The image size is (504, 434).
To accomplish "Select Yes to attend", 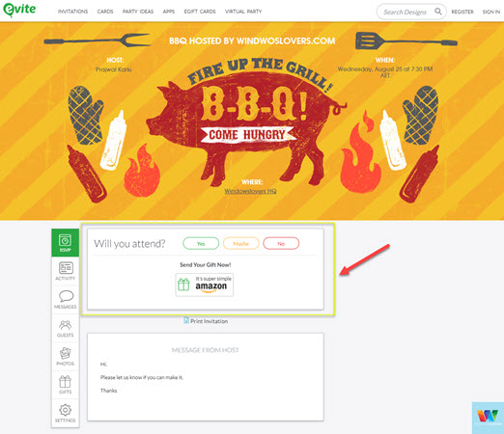I will coord(201,243).
